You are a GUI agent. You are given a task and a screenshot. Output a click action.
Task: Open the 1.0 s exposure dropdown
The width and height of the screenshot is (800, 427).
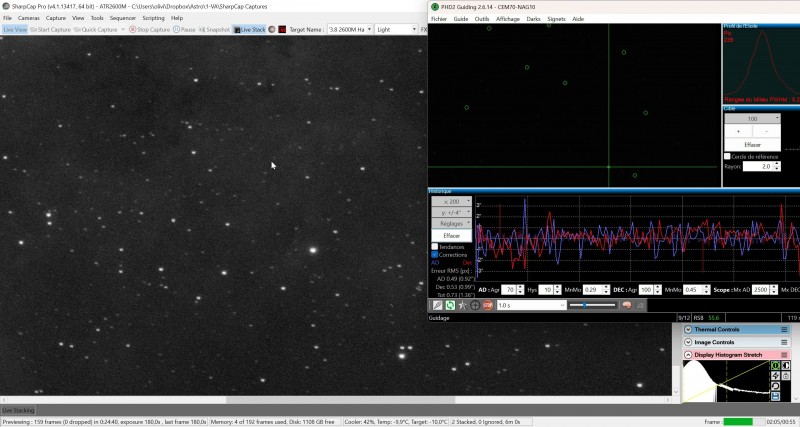(x=532, y=305)
